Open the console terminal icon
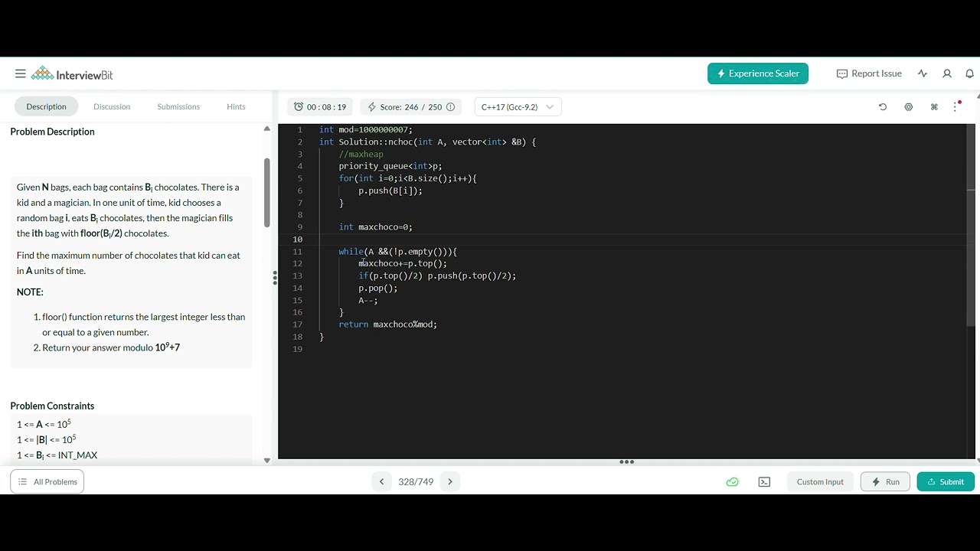Image resolution: width=980 pixels, height=551 pixels. tap(764, 481)
